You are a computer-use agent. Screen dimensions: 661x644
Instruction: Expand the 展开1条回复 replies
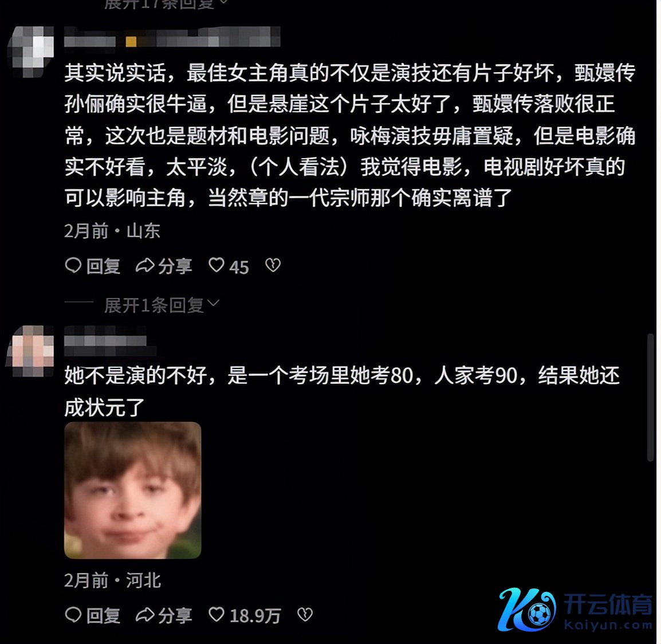pyautogui.click(x=154, y=304)
